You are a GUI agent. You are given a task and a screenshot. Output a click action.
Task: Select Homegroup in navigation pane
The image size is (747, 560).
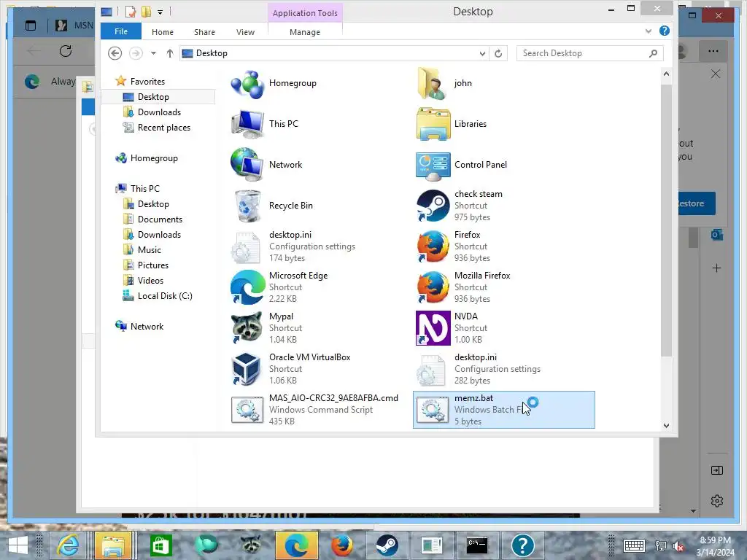[x=154, y=158]
